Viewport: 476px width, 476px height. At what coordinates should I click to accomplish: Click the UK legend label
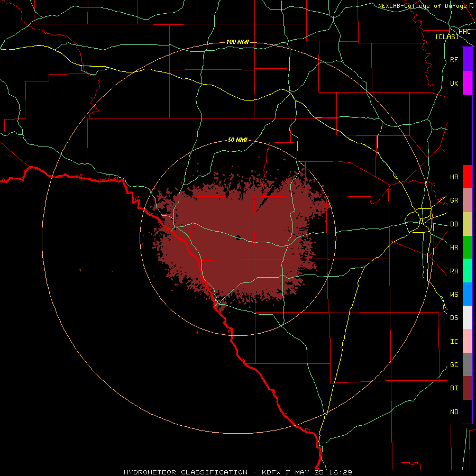click(454, 83)
